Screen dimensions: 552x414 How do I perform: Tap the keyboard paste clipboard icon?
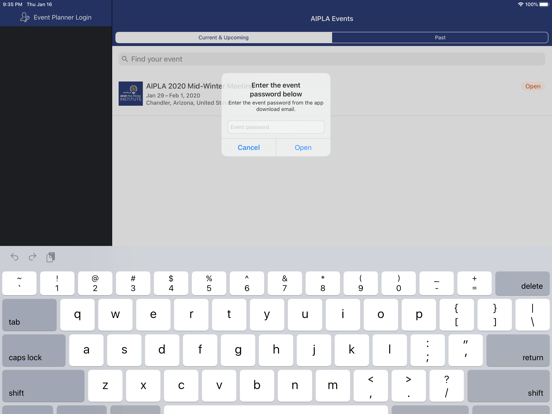point(50,257)
